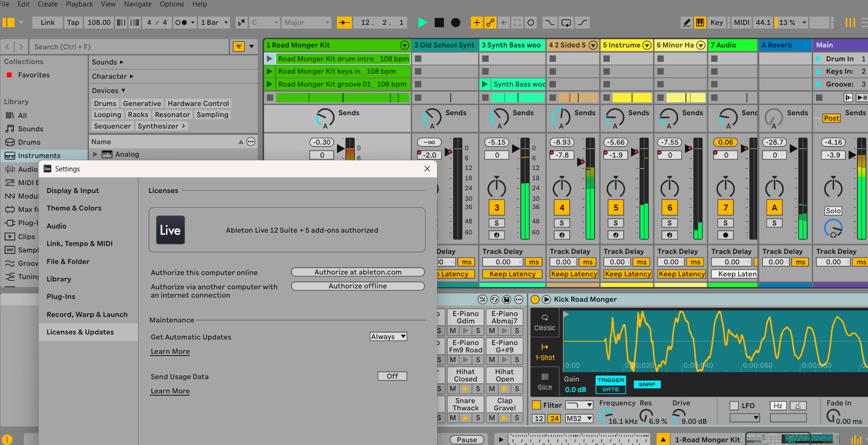
Task: Click the hot-swap icon in the device header
Action: 494,299
